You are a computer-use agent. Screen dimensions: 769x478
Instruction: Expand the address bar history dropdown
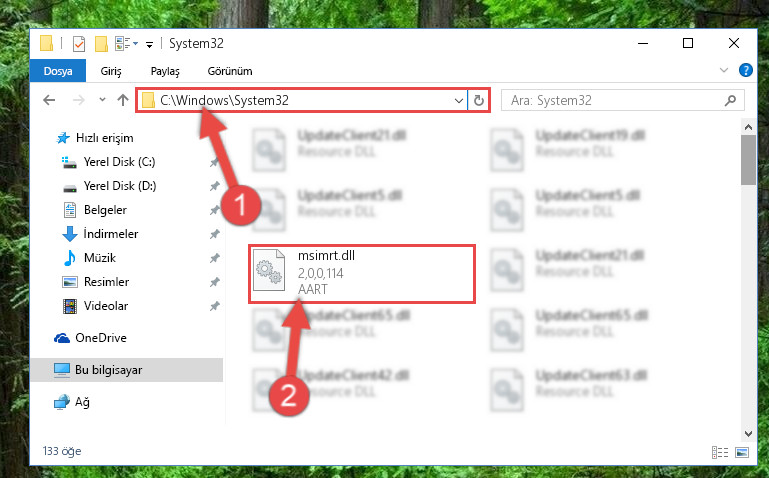pyautogui.click(x=459, y=101)
